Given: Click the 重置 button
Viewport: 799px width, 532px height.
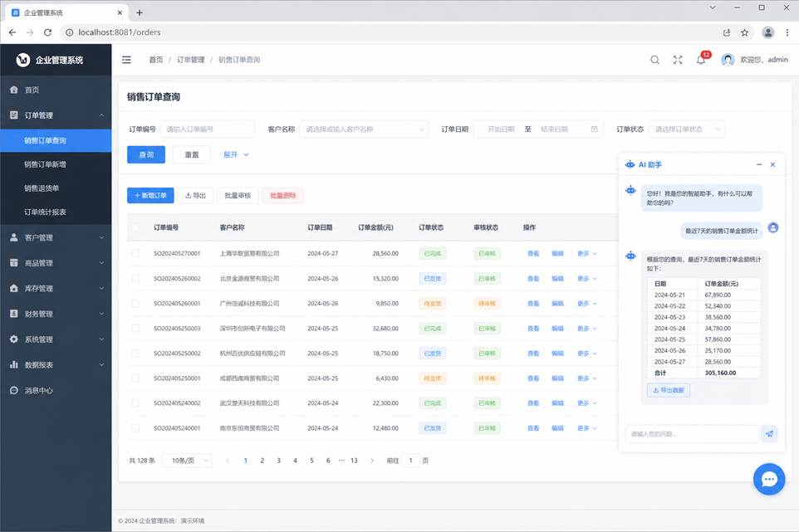Looking at the screenshot, I should (192, 154).
